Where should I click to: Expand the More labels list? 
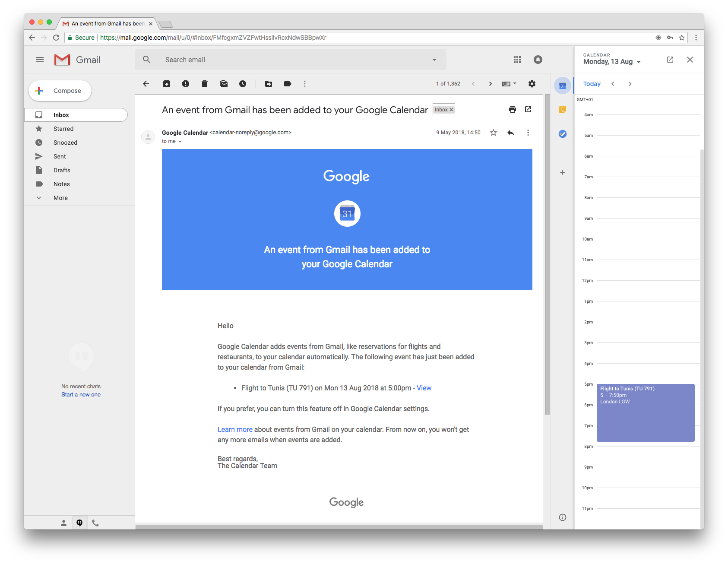point(60,198)
